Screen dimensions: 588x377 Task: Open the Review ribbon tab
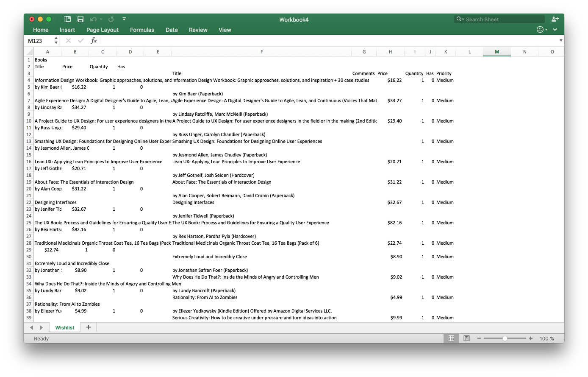[x=198, y=30]
